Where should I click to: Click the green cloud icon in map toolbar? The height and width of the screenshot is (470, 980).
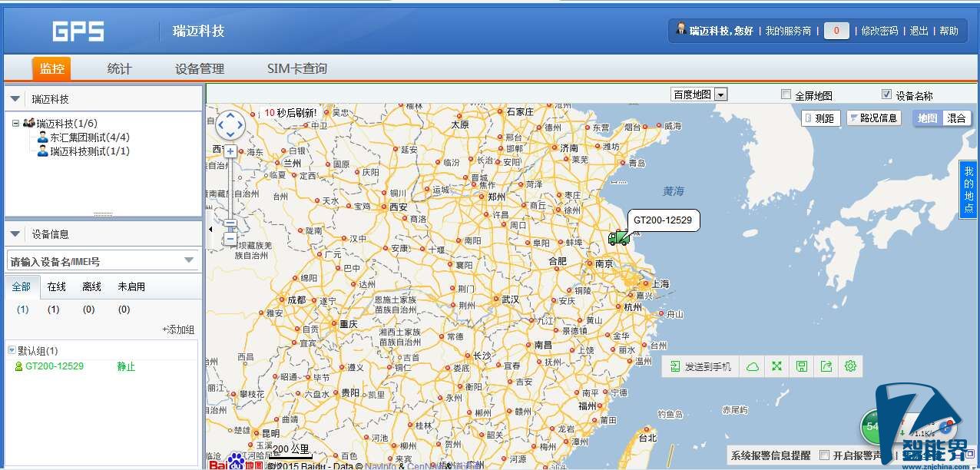tap(753, 366)
